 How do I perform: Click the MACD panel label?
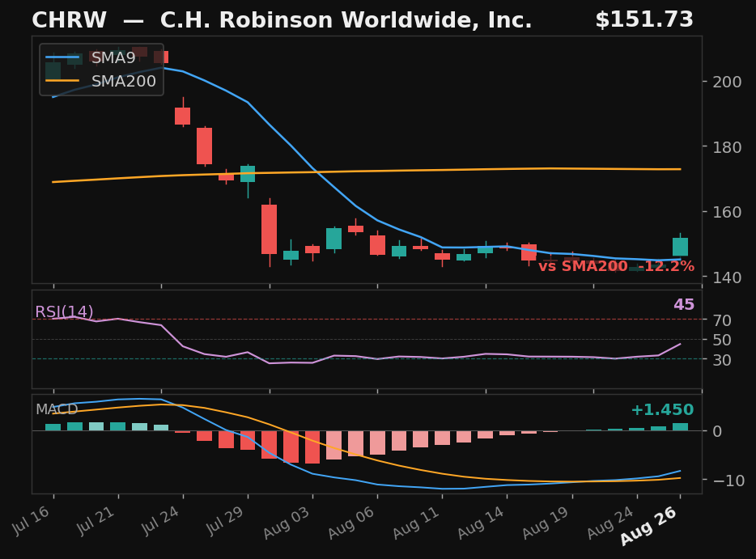pyautogui.click(x=57, y=409)
